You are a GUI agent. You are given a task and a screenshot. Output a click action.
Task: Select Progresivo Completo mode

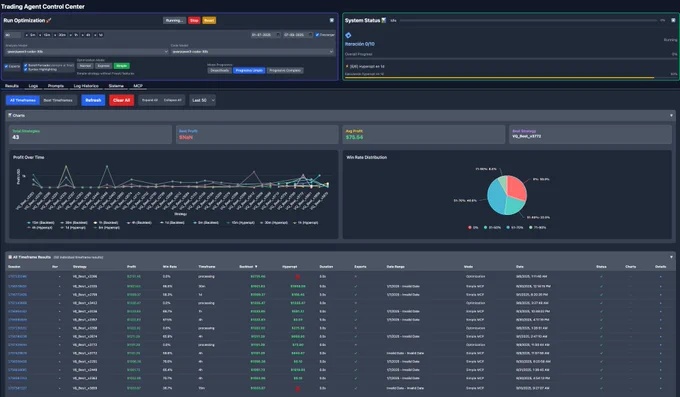(x=285, y=70)
